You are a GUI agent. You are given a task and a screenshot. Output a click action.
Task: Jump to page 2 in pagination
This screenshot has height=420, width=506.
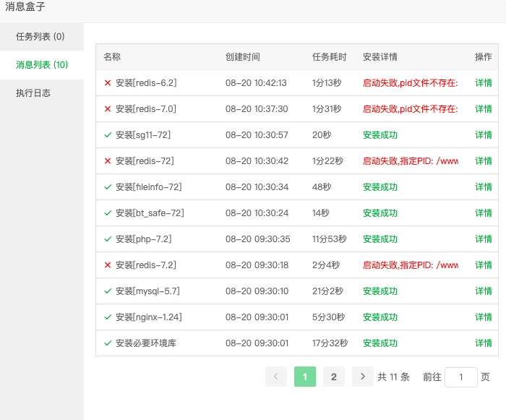coord(333,377)
